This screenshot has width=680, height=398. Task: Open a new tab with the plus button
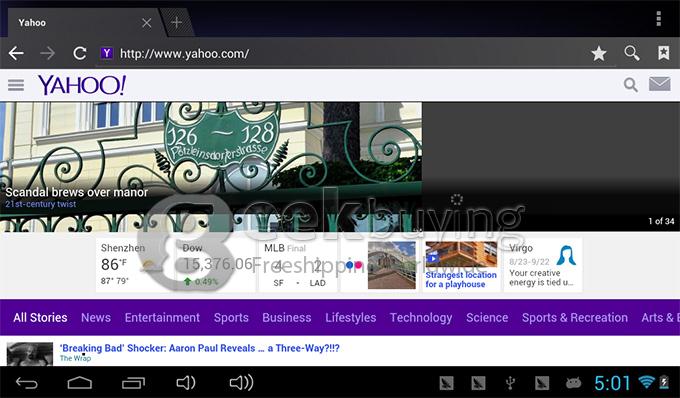point(177,22)
